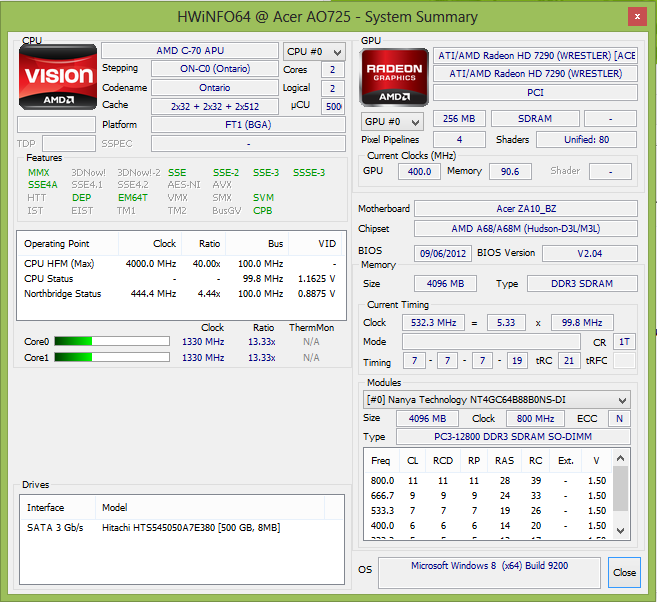
Task: Click the memory clock 532.3 MHz field
Action: pos(433,323)
